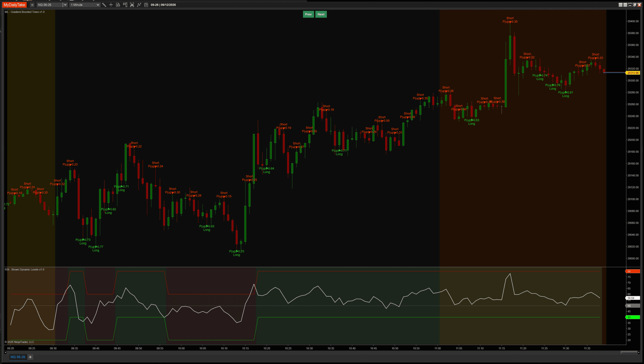This screenshot has width=644, height=364.
Task: Click the RSI - Brown Dynamic Levels label
Action: [x=24, y=269]
